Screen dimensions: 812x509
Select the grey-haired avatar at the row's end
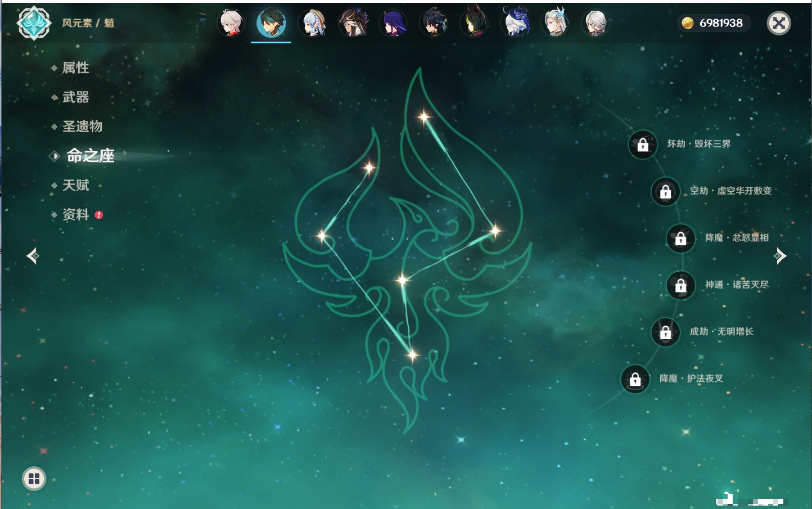(596, 23)
